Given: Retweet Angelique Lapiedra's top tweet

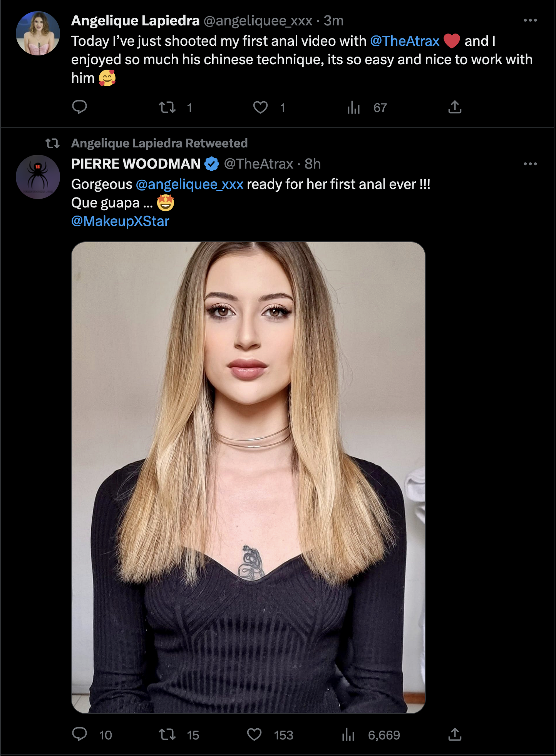Looking at the screenshot, I should [x=167, y=107].
